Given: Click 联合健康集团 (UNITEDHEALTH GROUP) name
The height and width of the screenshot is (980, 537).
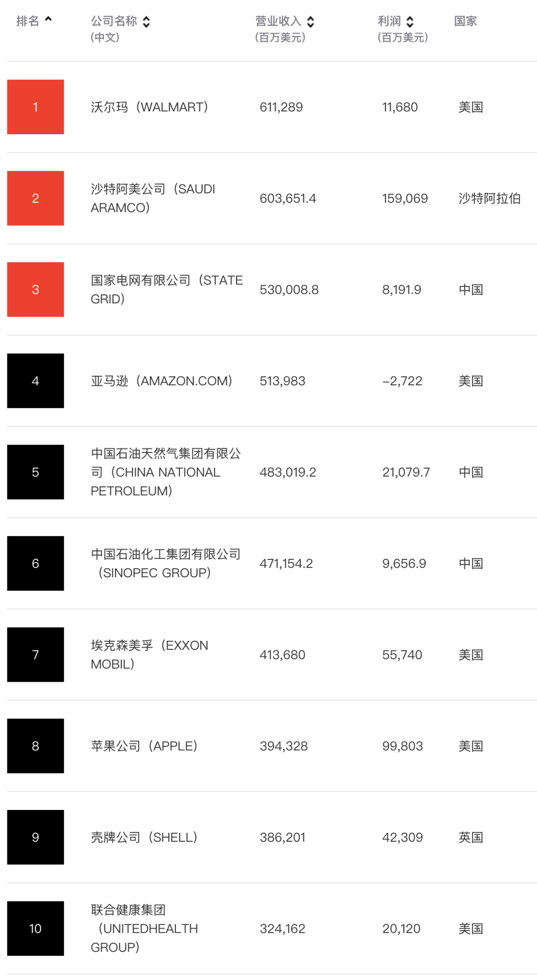Looking at the screenshot, I should pyautogui.click(x=144, y=928).
